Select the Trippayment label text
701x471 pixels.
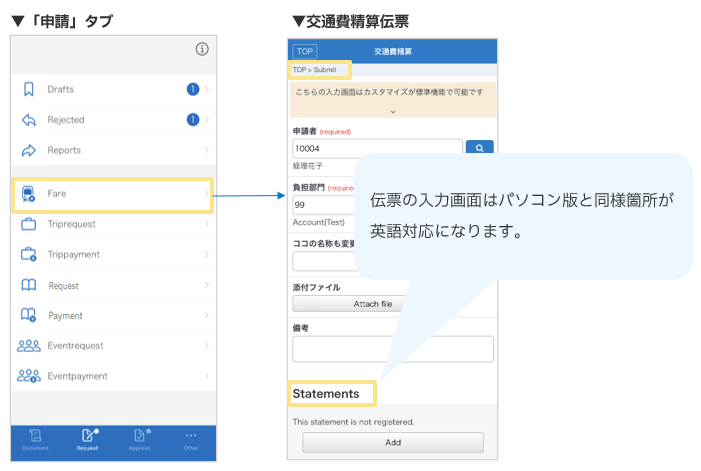(74, 255)
